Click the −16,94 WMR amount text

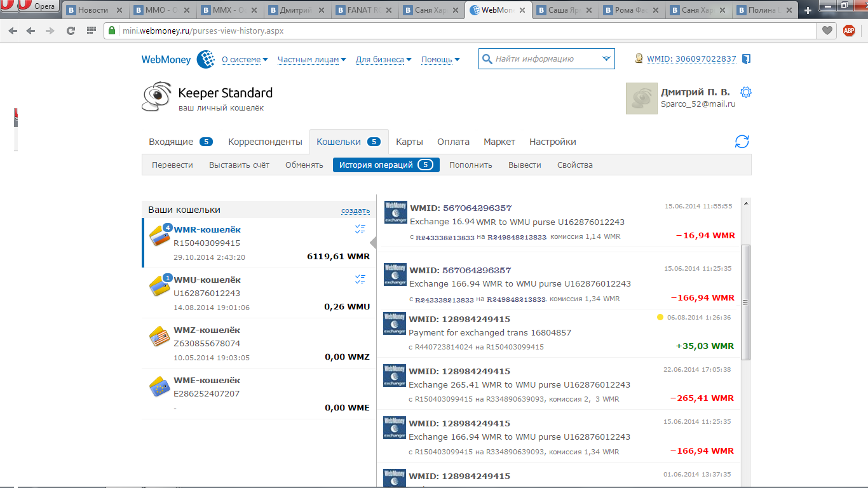pyautogui.click(x=705, y=236)
